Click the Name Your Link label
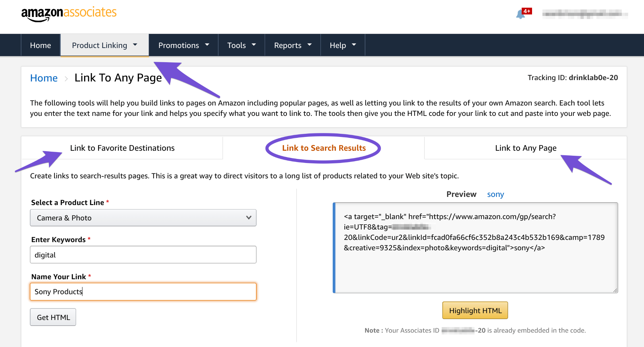The width and height of the screenshot is (644, 347). (58, 277)
